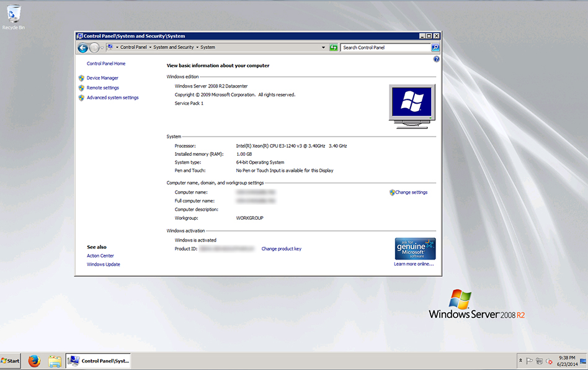Click the View basic information heading
This screenshot has width=588, height=370.
(x=218, y=65)
